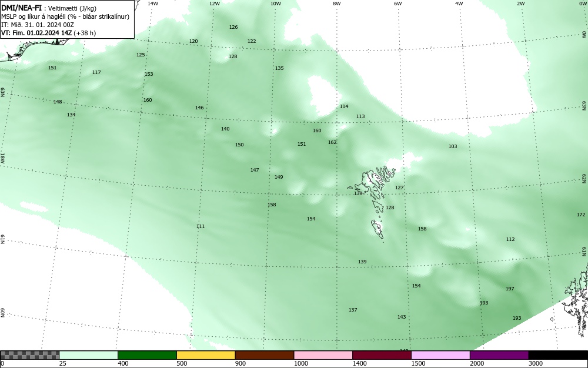Click the '8W' longitude label
The width and height of the screenshot is (588, 368).
[337, 4]
